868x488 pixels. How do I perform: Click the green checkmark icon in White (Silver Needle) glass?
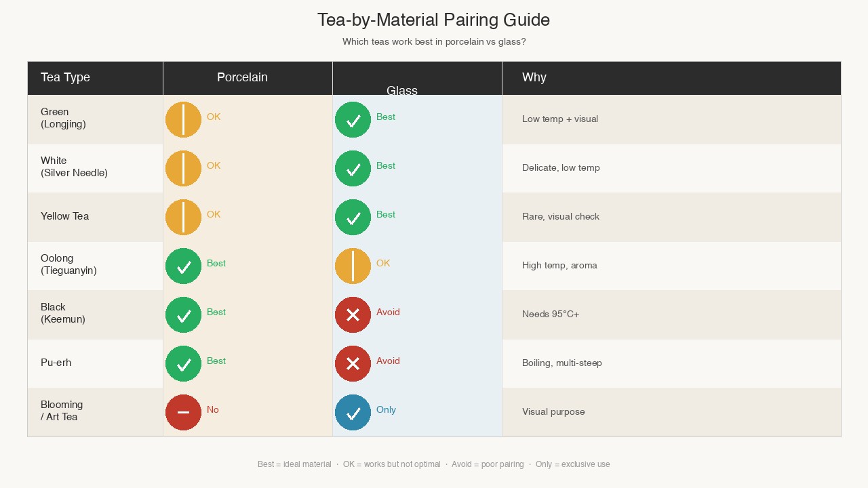[x=353, y=168]
